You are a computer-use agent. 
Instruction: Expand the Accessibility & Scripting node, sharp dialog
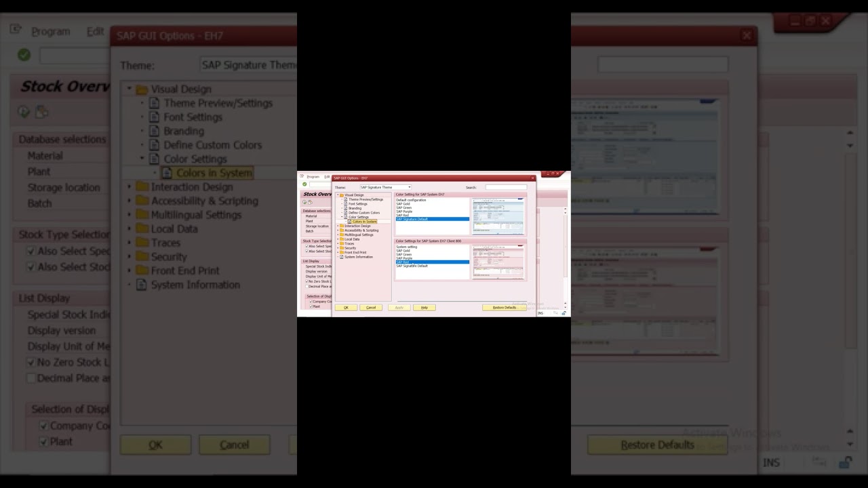point(338,230)
